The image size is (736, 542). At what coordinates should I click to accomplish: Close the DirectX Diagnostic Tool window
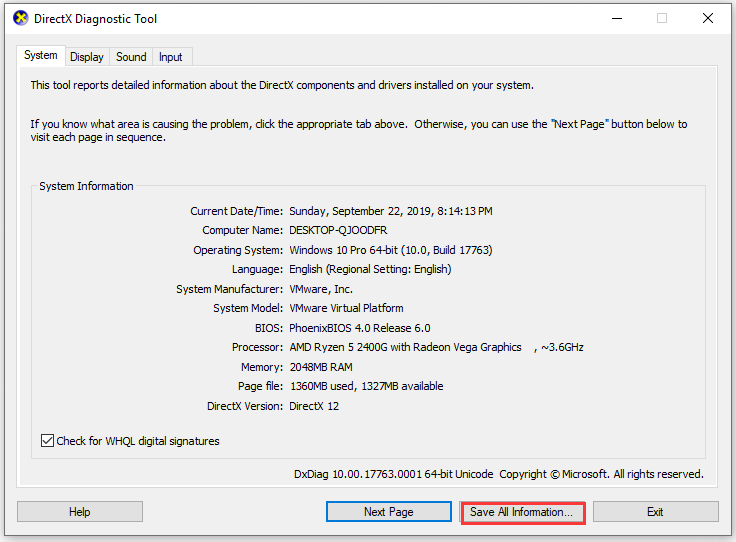click(708, 18)
